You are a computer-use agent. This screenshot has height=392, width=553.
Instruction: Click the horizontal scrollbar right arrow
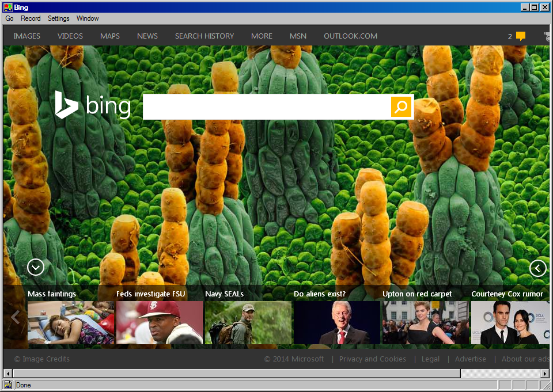pyautogui.click(x=545, y=374)
